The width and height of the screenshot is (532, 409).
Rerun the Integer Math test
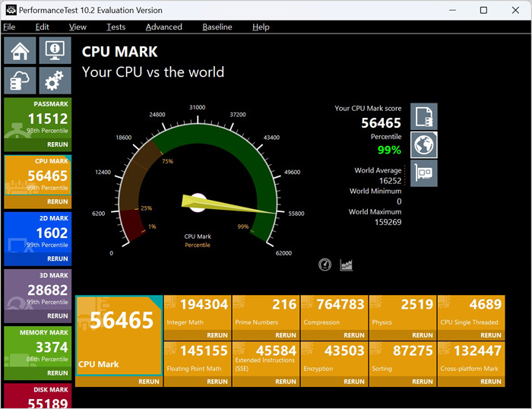pyautogui.click(x=217, y=335)
